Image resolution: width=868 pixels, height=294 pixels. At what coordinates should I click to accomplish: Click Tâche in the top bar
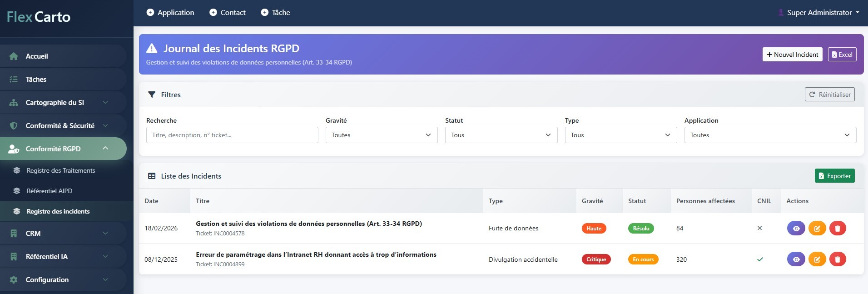pos(276,13)
